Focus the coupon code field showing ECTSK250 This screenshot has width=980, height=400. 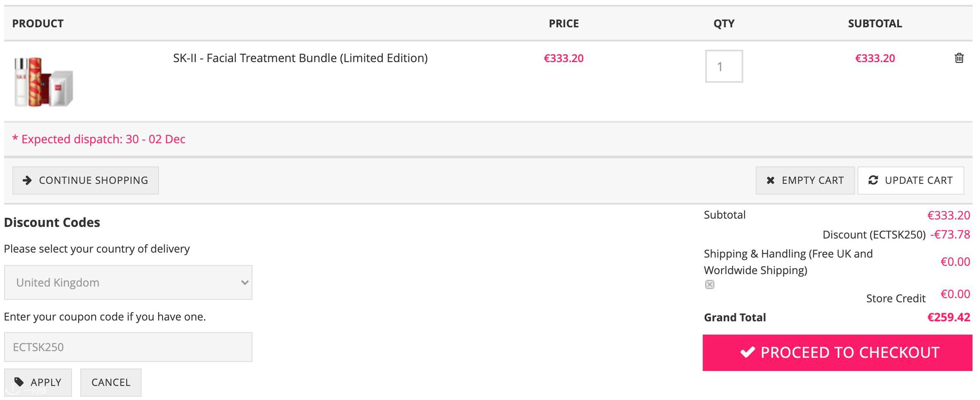tap(128, 347)
